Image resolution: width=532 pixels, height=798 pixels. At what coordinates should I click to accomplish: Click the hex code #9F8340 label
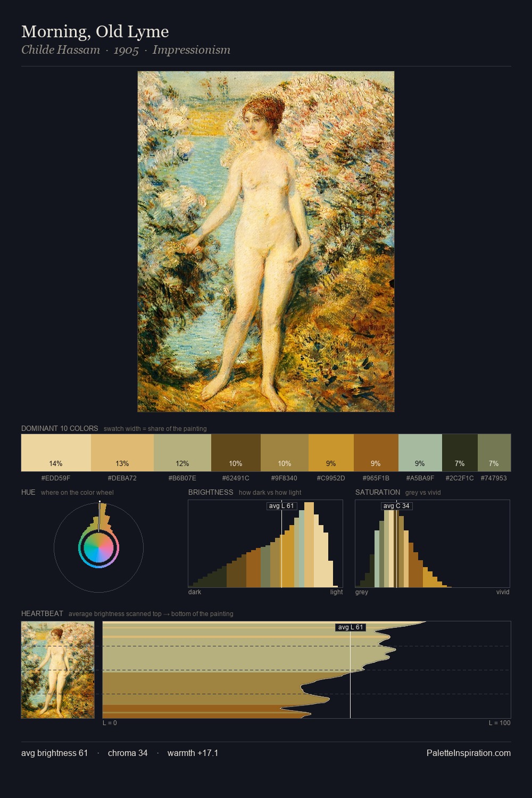pyautogui.click(x=285, y=478)
